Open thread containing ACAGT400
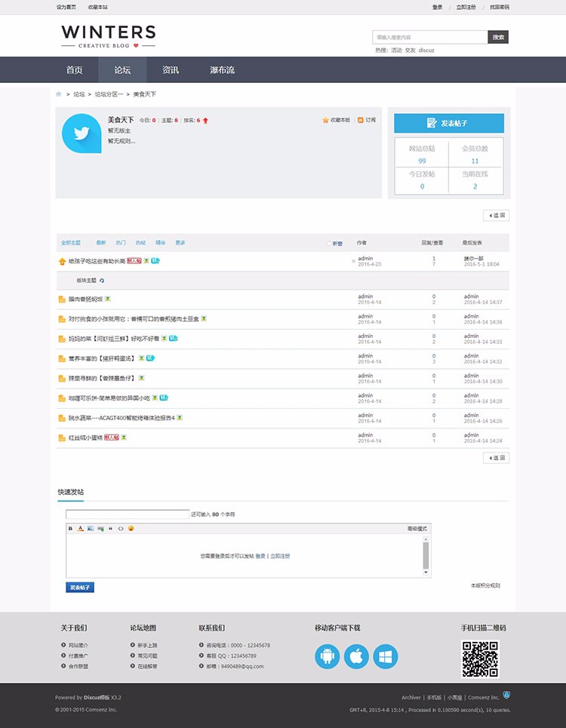566x728 pixels. tap(122, 419)
